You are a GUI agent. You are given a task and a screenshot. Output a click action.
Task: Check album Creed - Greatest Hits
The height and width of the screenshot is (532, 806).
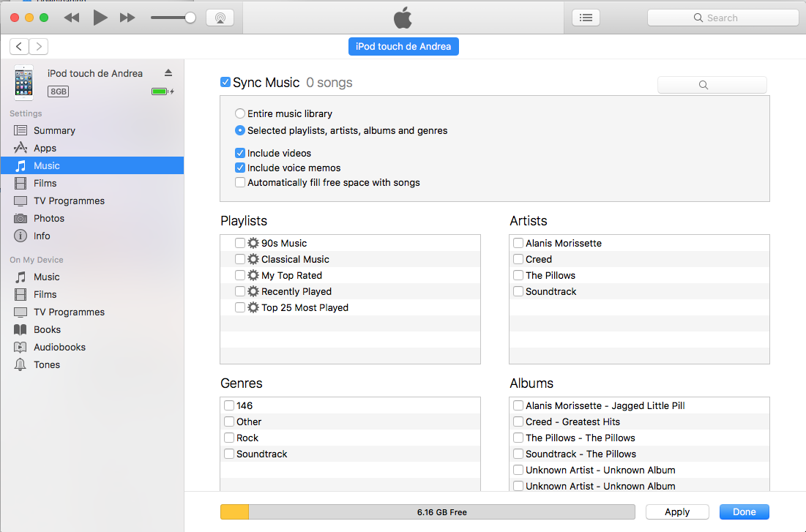[x=518, y=422]
